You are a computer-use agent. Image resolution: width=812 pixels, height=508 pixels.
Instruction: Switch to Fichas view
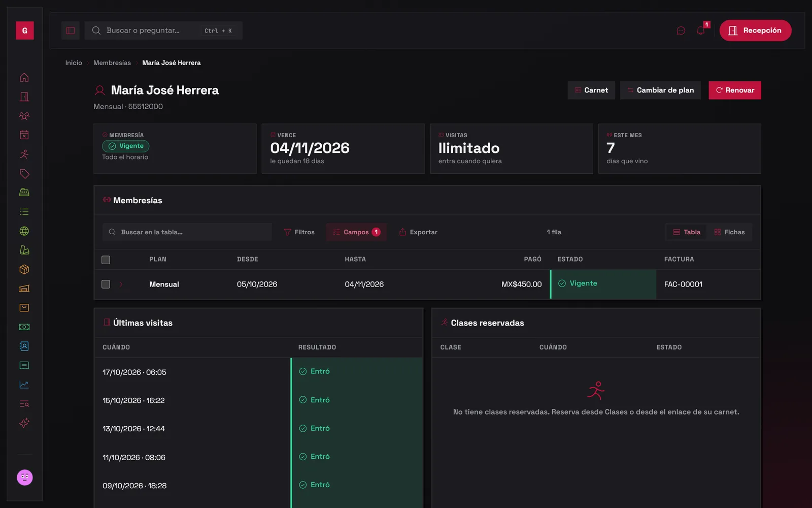click(x=729, y=232)
